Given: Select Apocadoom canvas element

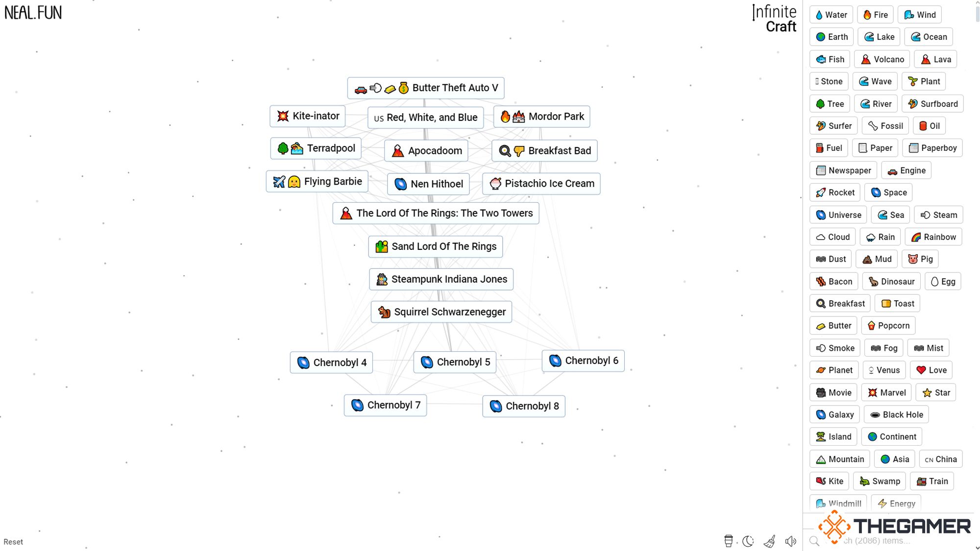Looking at the screenshot, I should click(426, 151).
